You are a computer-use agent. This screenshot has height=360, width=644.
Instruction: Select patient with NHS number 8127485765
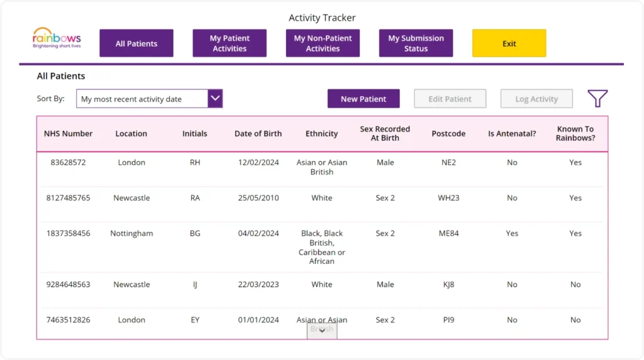[x=68, y=198]
